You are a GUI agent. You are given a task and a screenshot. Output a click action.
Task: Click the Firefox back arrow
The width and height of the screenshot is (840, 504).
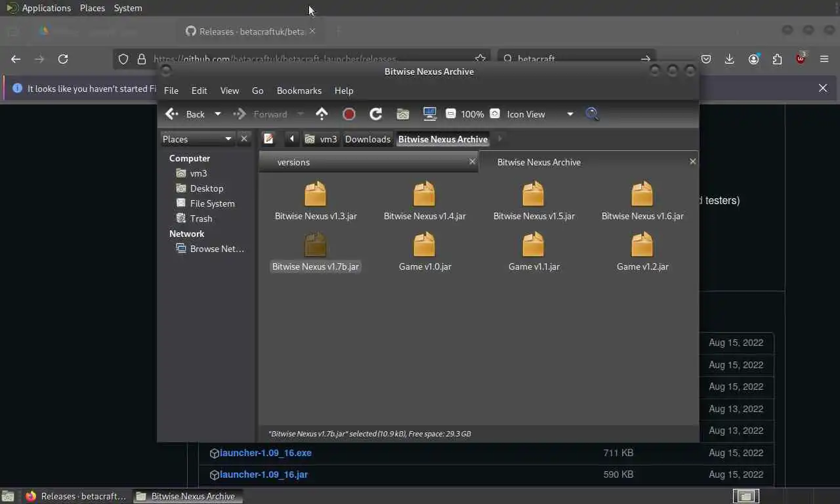(x=16, y=59)
